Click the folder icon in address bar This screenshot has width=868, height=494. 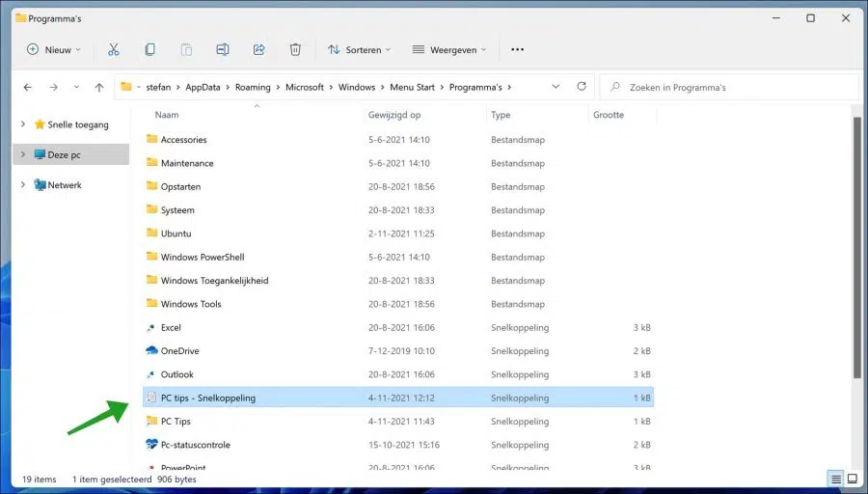click(126, 87)
